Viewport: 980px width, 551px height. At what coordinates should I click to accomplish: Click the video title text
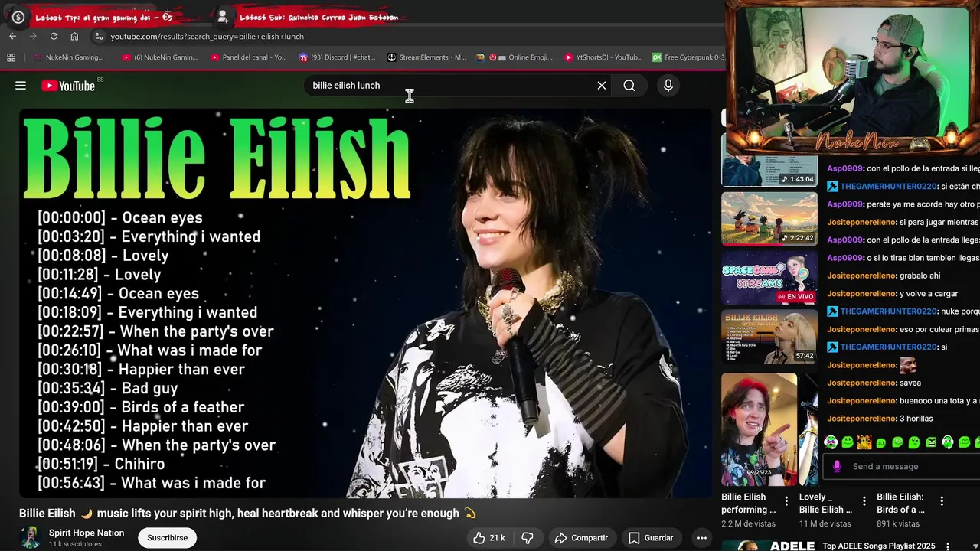click(247, 514)
